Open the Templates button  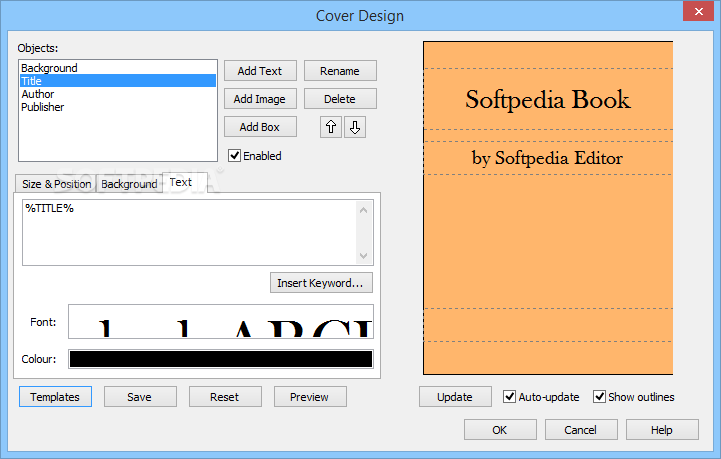coord(55,397)
